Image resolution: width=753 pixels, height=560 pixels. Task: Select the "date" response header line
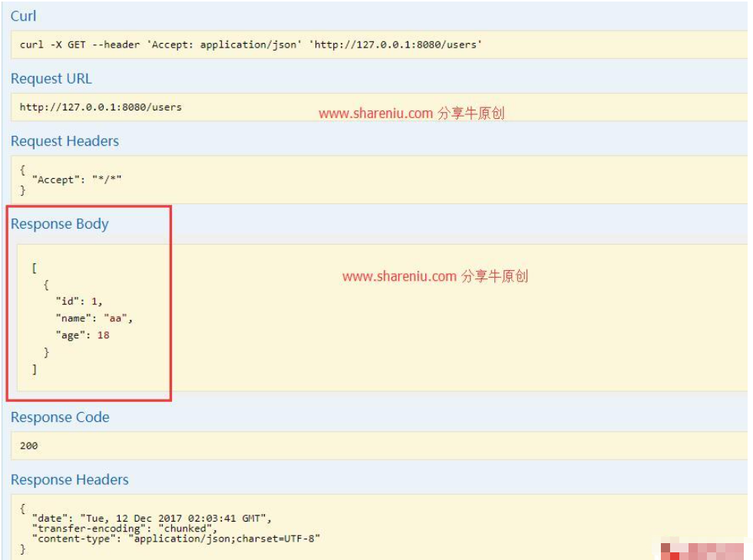[x=152, y=519]
